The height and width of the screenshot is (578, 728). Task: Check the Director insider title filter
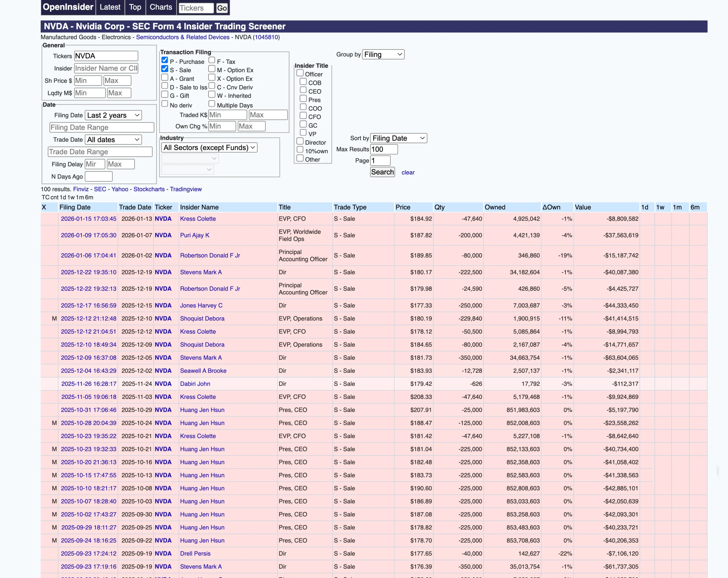click(x=300, y=141)
